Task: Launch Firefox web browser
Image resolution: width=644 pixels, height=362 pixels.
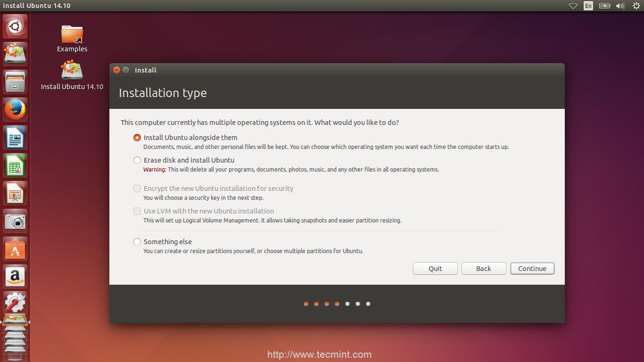Action: 15,109
